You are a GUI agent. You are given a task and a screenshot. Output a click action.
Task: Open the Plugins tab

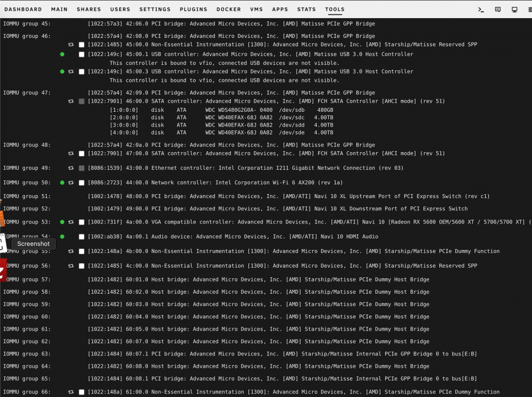pyautogui.click(x=194, y=10)
